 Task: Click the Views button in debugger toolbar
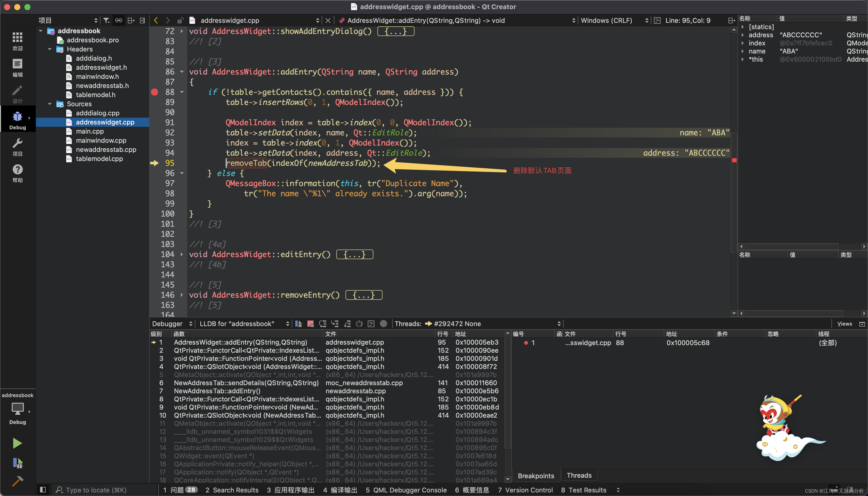[x=844, y=324]
